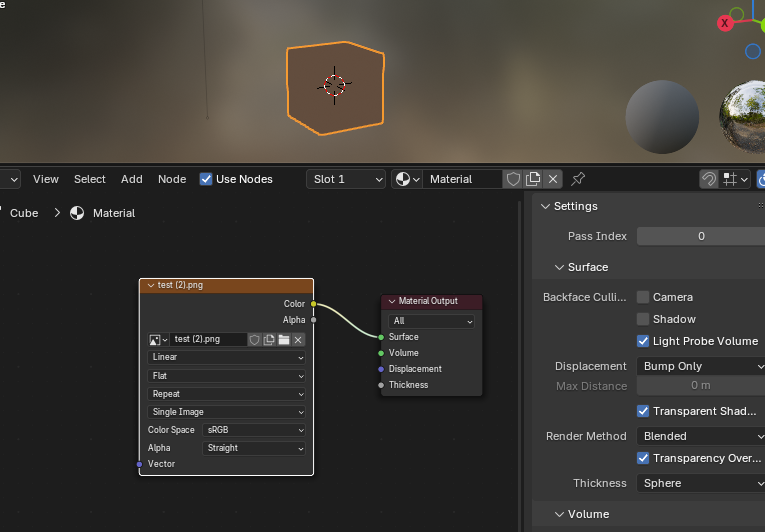
Task: Click the red X axis gizmo
Action: click(x=725, y=23)
